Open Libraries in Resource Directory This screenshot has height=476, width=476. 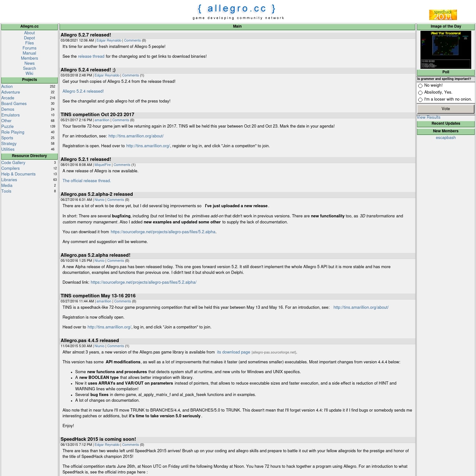(9, 180)
